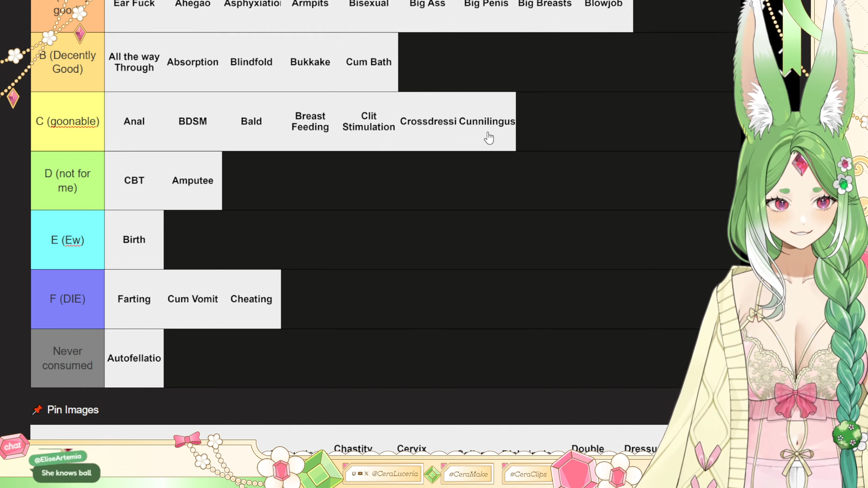Image resolution: width=868 pixels, height=488 pixels.
Task: Select the Bald tile in C tier
Action: (x=251, y=121)
